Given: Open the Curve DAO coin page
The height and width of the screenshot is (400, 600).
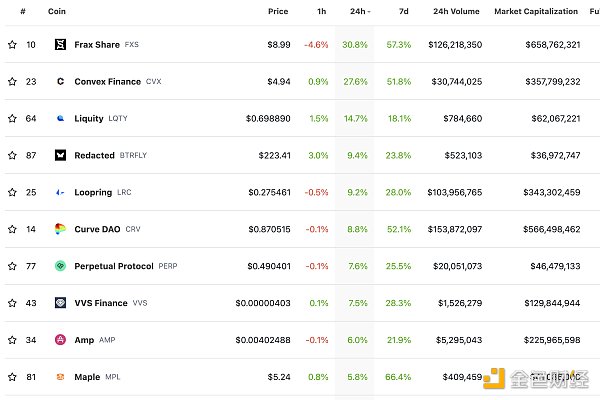Looking at the screenshot, I should tap(97, 229).
